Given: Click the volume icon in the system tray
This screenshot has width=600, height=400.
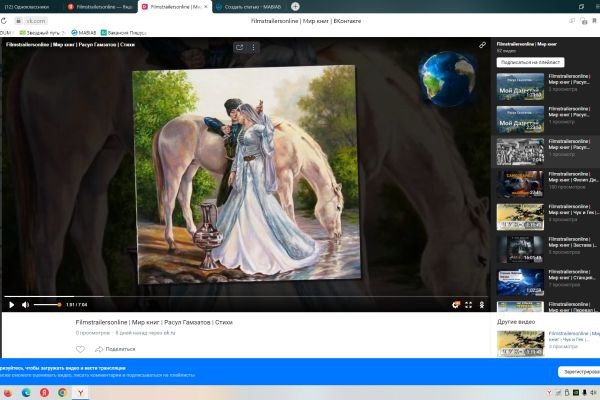Looking at the screenshot, I should [x=593, y=393].
